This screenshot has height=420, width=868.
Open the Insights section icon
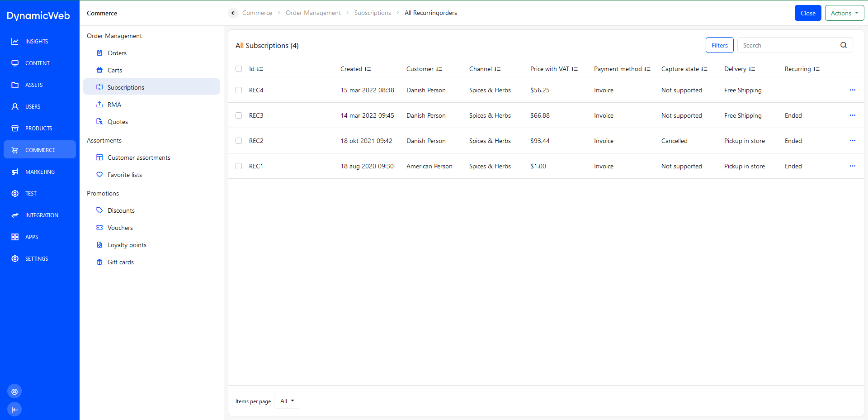[15, 41]
